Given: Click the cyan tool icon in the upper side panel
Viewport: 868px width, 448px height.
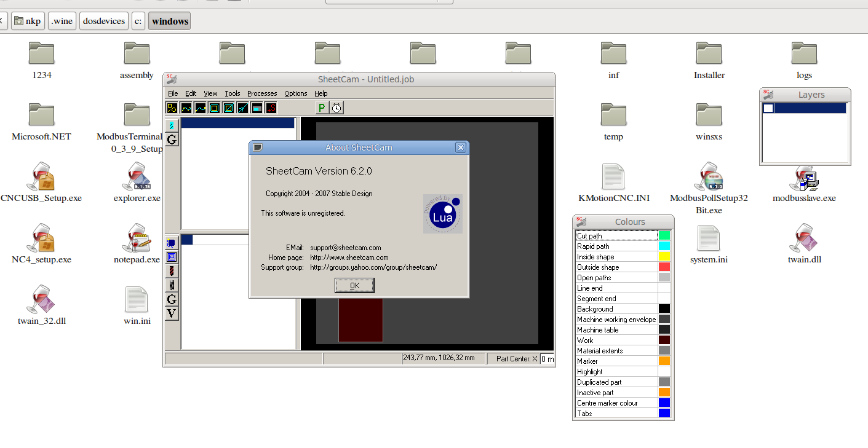Looking at the screenshot, I should tap(172, 125).
